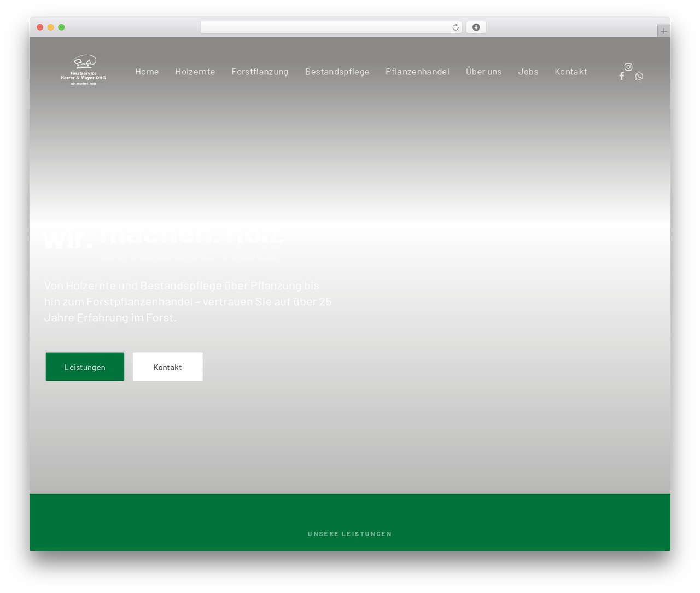Click the hero paragraph 'Von Holzernte und Bestandspflege'

tap(188, 301)
